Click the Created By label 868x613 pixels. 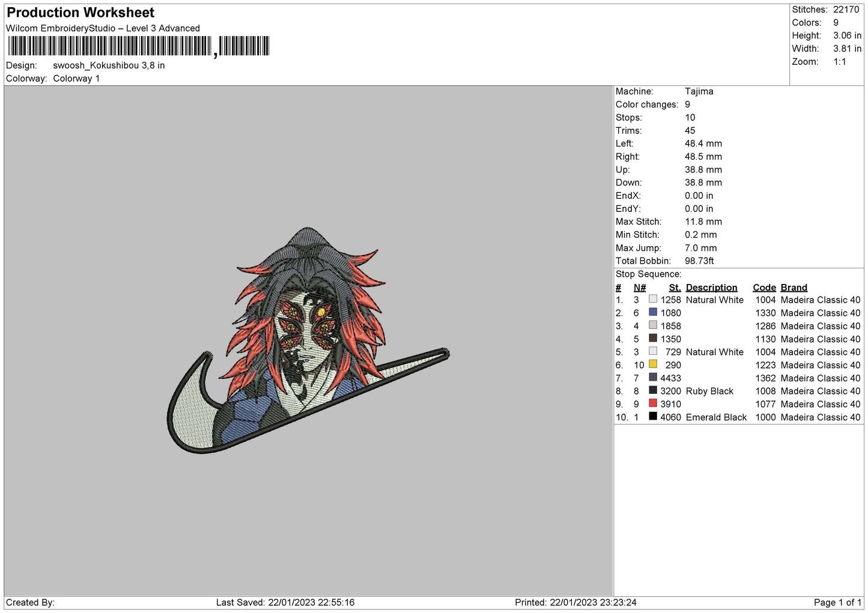[30, 603]
